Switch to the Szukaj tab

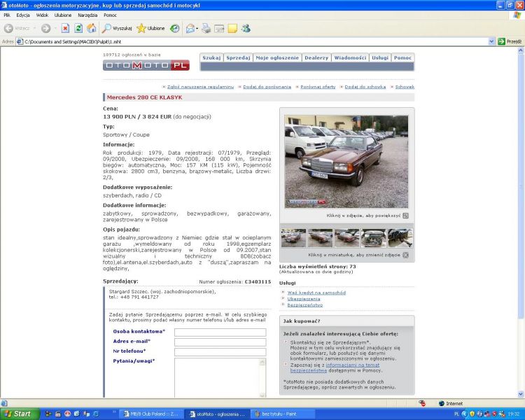pos(211,57)
